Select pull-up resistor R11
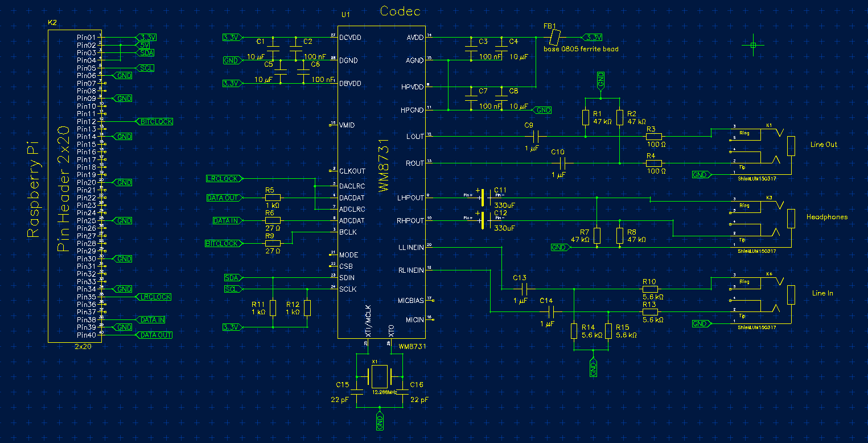Screen dimensions: 868x443 coord(273,308)
